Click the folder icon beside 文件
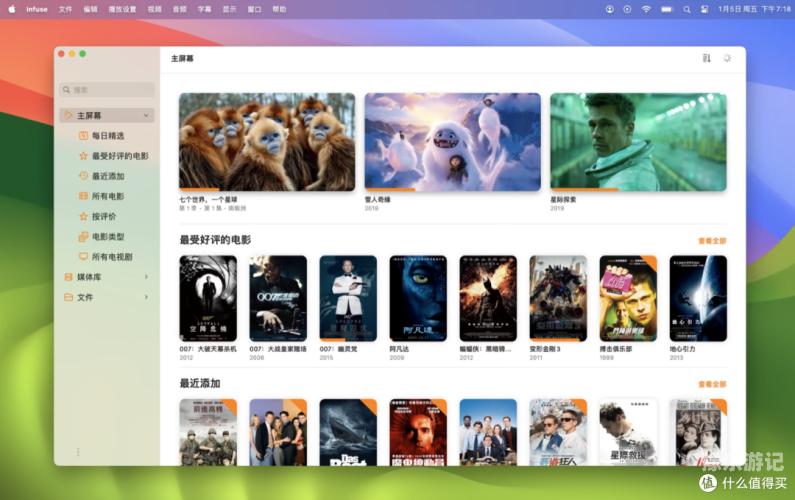795x500 pixels. coord(68,297)
